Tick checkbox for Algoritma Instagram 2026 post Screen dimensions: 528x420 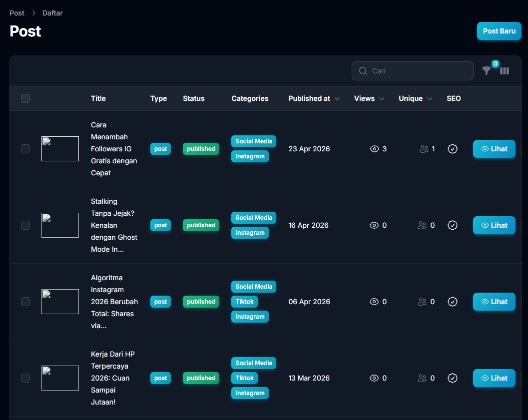(x=25, y=302)
